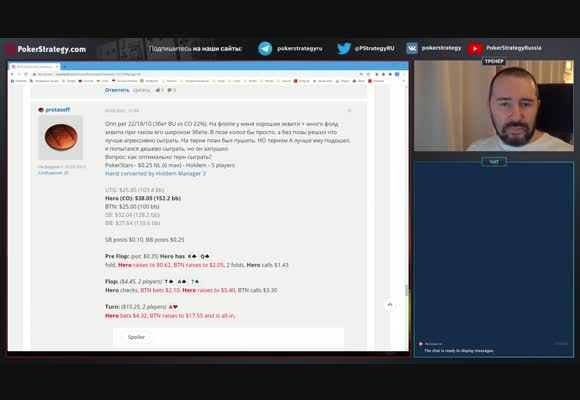Click the pokerstrategy VK handle
The image size is (580, 400).
click(x=441, y=48)
